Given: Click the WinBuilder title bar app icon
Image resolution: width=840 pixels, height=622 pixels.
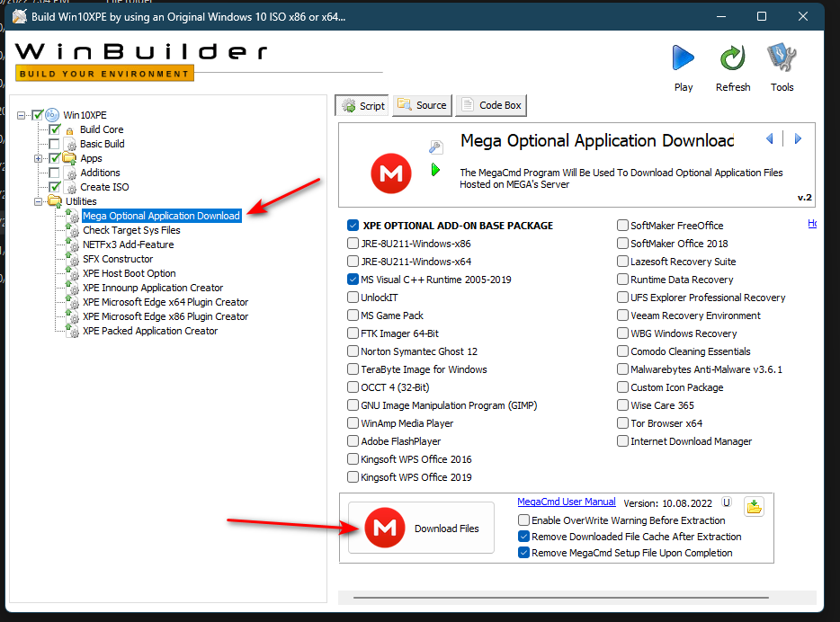Looking at the screenshot, I should tap(19, 16).
